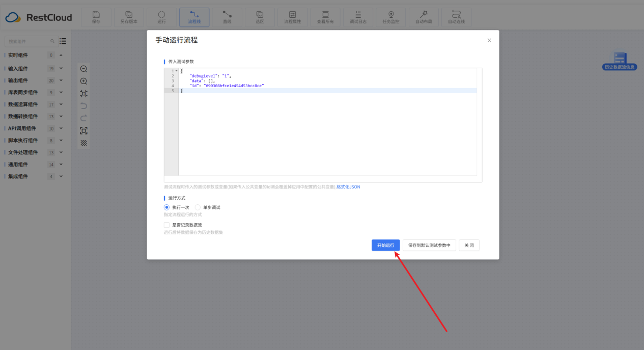The width and height of the screenshot is (644, 350).
Task: Open 任务监控 task monitoring
Action: click(x=390, y=17)
